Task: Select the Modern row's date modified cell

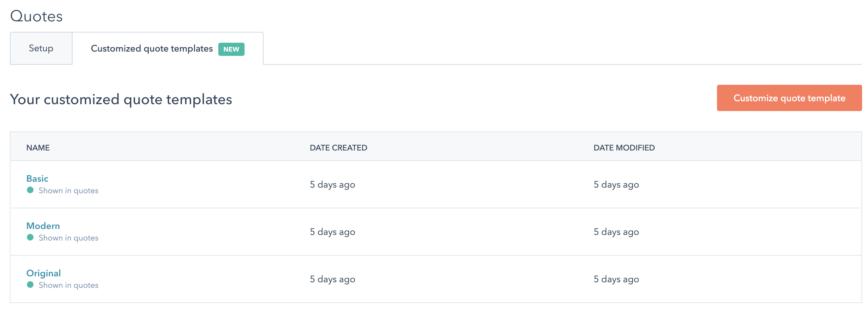Action: click(x=616, y=232)
